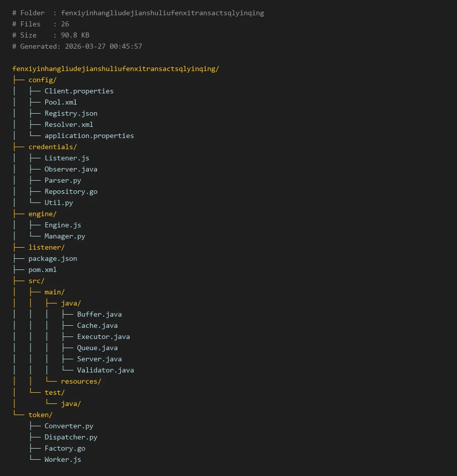457x476 pixels.
Task: Open Dispatcher.py in token folder
Action: (x=71, y=437)
